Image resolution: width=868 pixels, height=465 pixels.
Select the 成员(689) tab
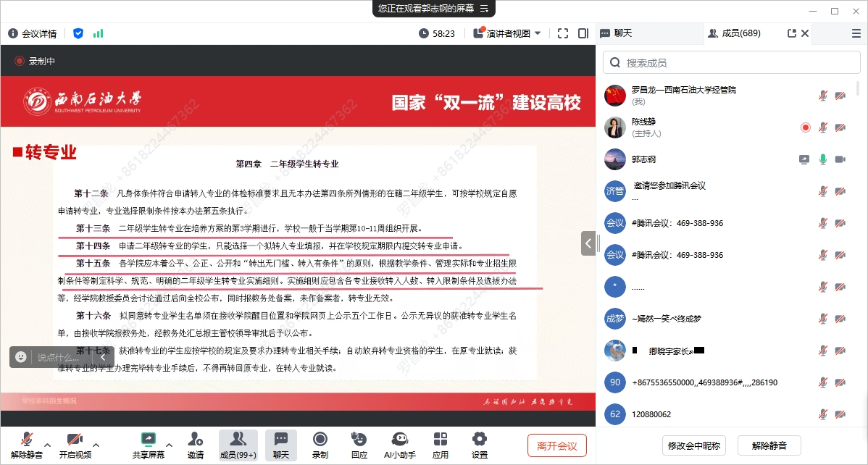pyautogui.click(x=734, y=33)
